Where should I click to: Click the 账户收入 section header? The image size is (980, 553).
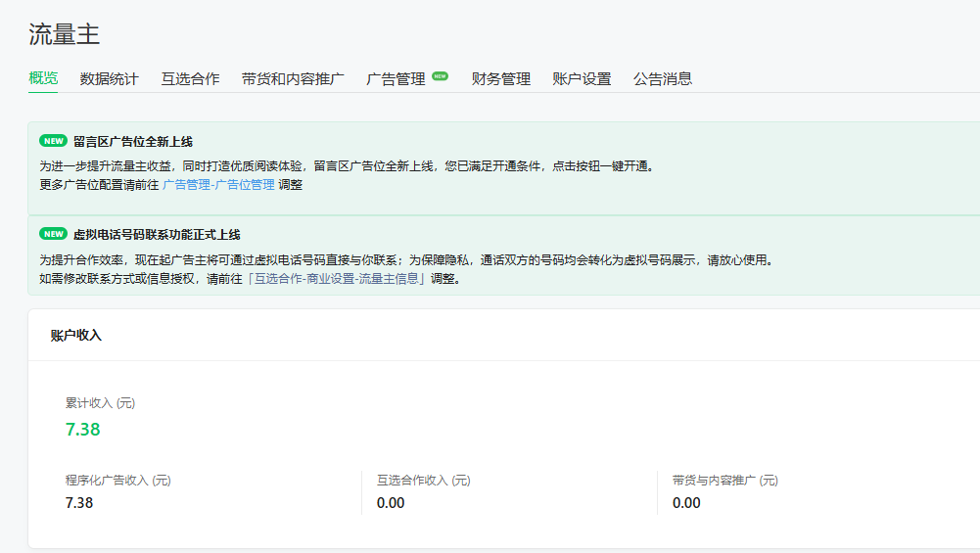[x=75, y=336]
